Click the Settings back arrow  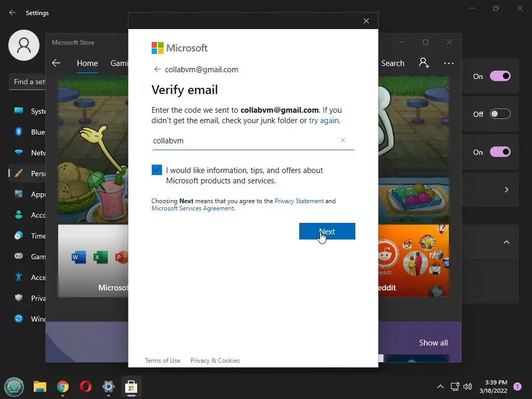(12, 12)
